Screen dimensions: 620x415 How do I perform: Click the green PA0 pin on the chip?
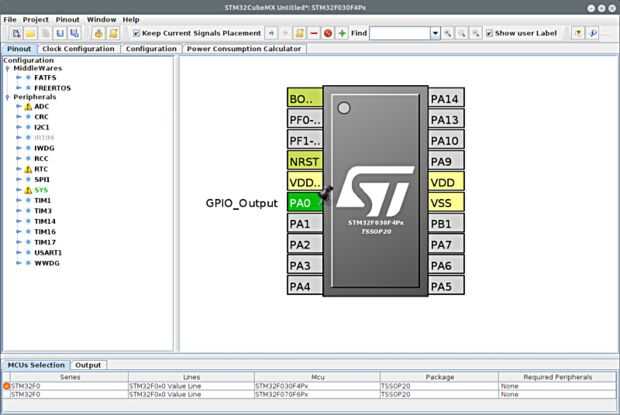[304, 203]
